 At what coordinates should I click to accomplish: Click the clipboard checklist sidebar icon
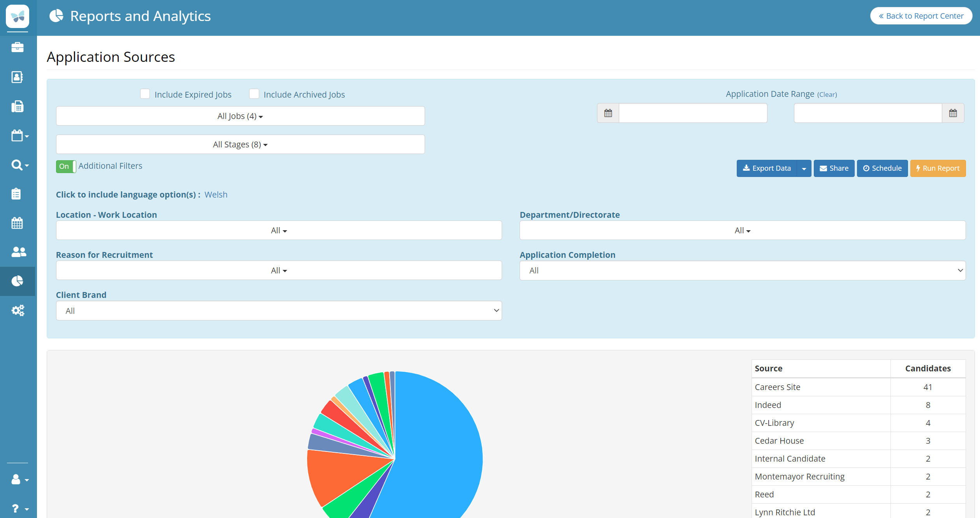16,194
